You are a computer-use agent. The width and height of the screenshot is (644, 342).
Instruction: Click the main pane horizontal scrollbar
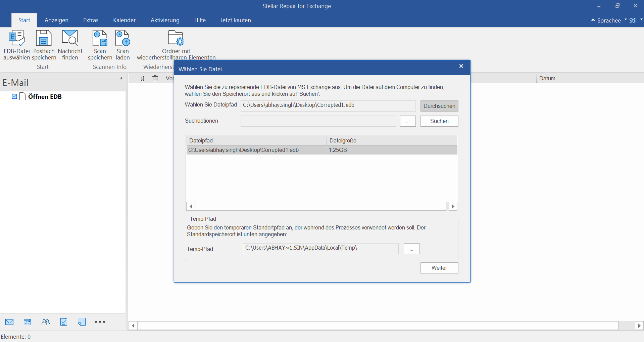pos(378,326)
